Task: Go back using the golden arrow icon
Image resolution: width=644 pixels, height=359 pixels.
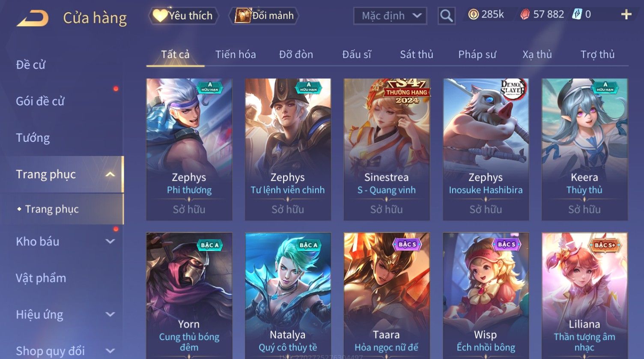Action: click(x=33, y=18)
